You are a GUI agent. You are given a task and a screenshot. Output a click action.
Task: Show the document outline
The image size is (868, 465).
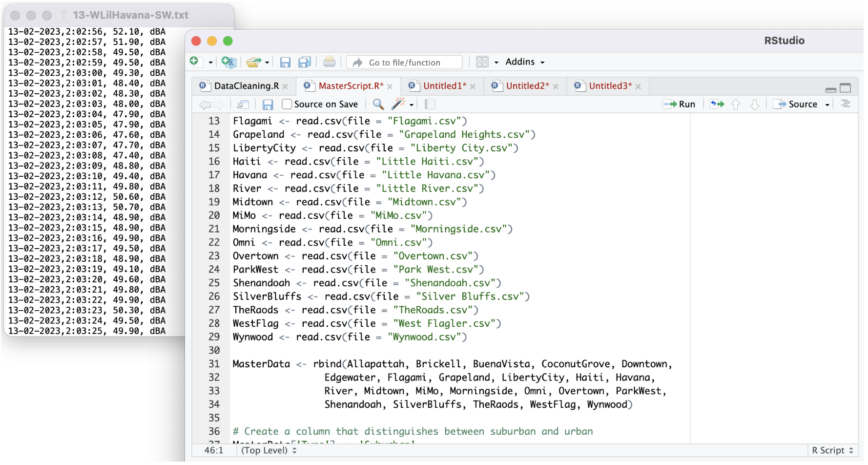(x=846, y=104)
